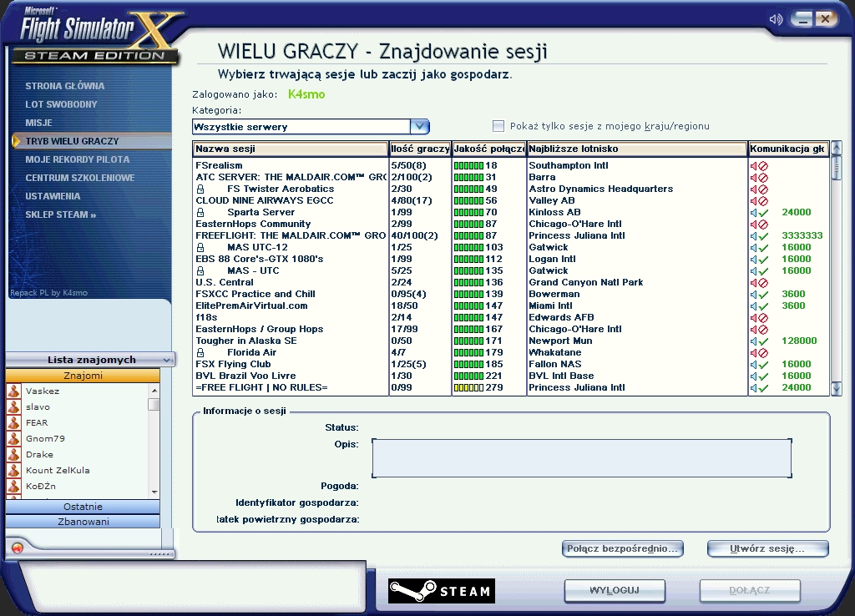The image size is (855, 616).
Task: Switch to Znajomi tab in friends list
Action: (83, 376)
